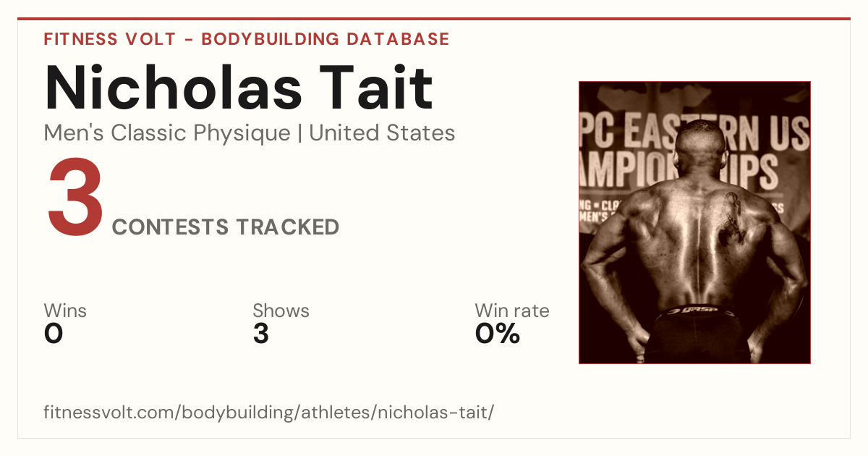868x456 pixels.
Task: Select the Win rate stat label
Action: [512, 311]
